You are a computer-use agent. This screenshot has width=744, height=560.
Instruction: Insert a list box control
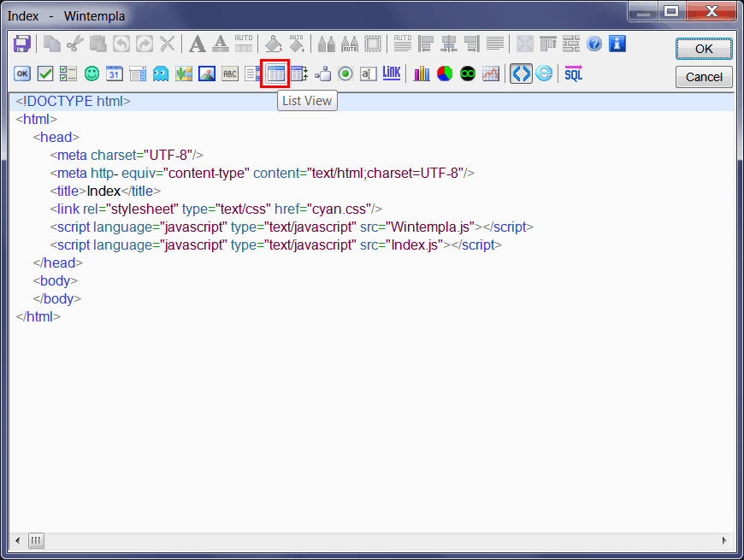tap(252, 74)
